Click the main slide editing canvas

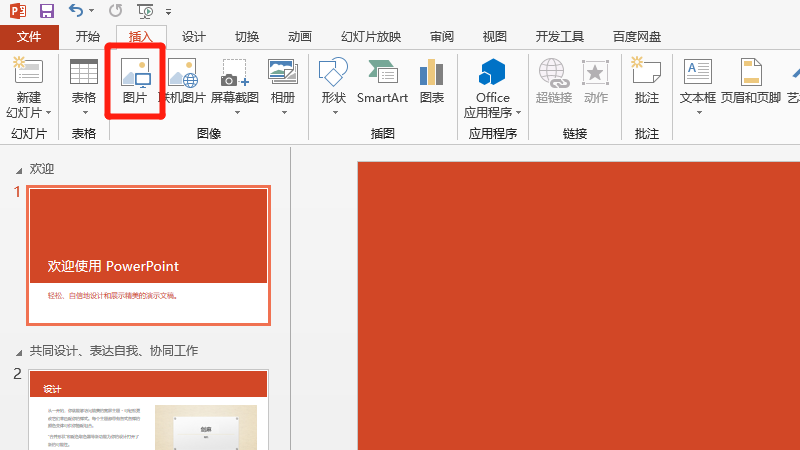(579, 306)
